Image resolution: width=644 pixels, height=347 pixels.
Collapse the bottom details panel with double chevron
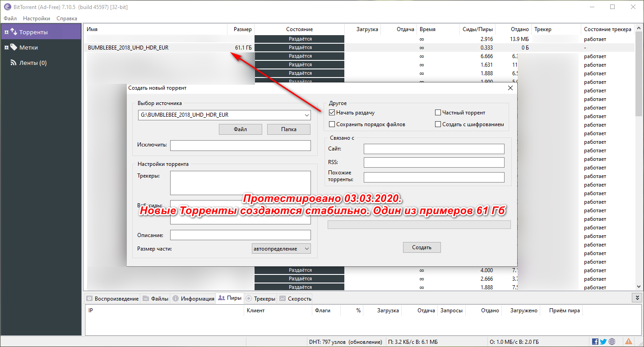637,298
